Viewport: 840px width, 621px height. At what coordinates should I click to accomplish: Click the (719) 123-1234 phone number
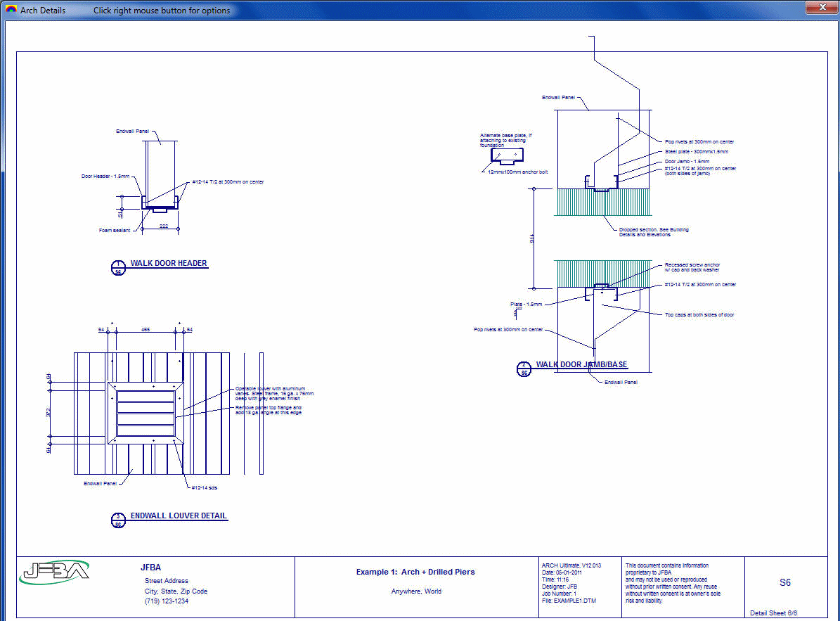coord(167,601)
